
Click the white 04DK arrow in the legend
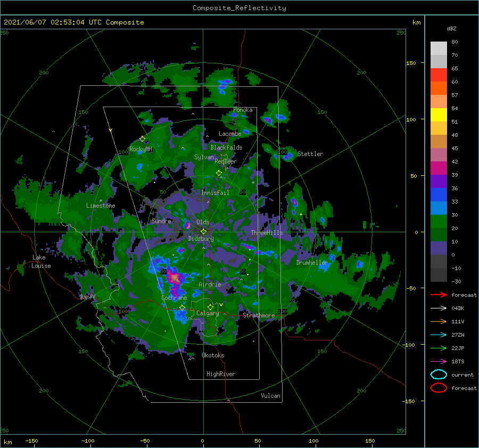point(439,308)
